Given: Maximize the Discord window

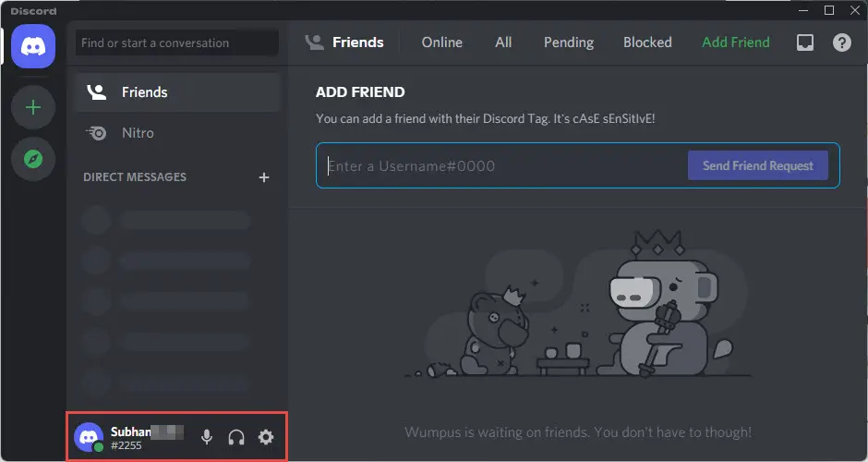Looking at the screenshot, I should [x=829, y=10].
